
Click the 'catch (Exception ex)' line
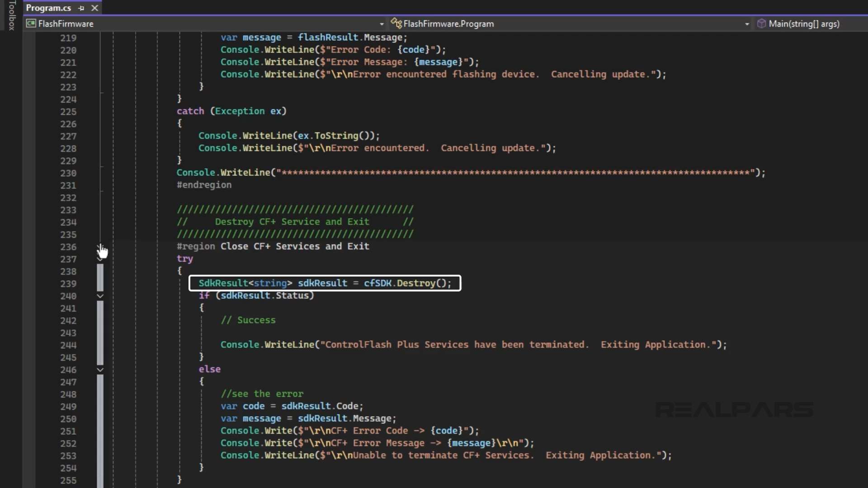coord(231,111)
